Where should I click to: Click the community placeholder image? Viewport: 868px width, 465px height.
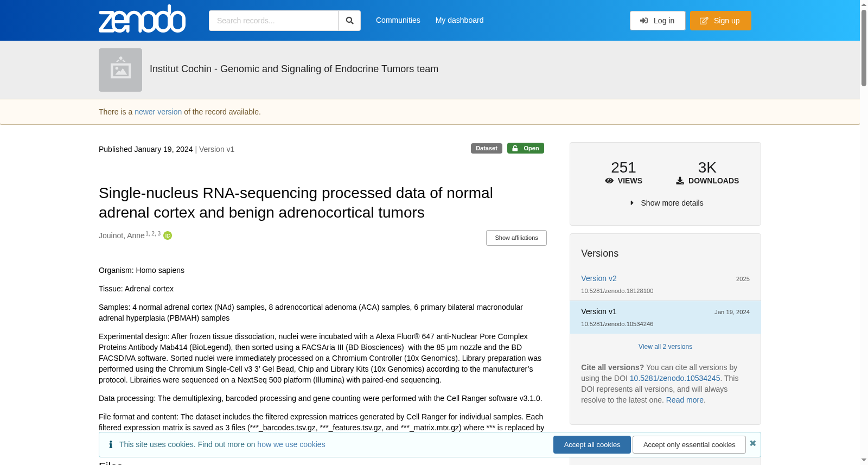(x=120, y=70)
